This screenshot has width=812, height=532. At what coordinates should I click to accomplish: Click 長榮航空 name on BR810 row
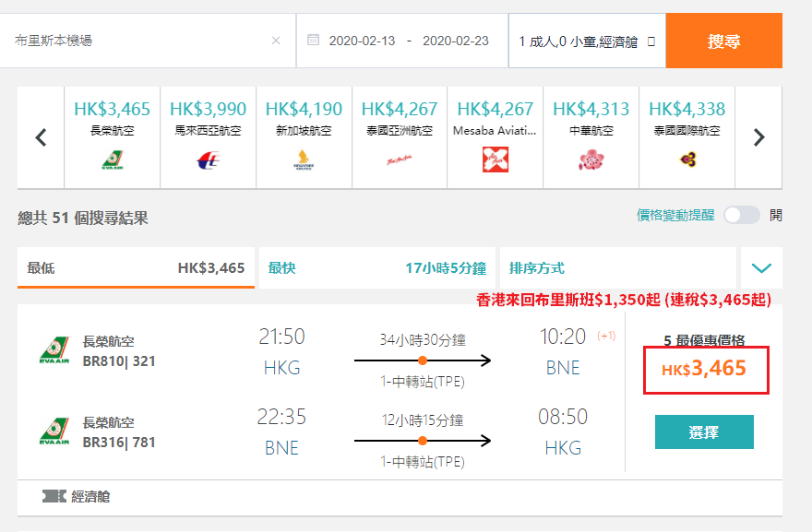[x=109, y=341]
